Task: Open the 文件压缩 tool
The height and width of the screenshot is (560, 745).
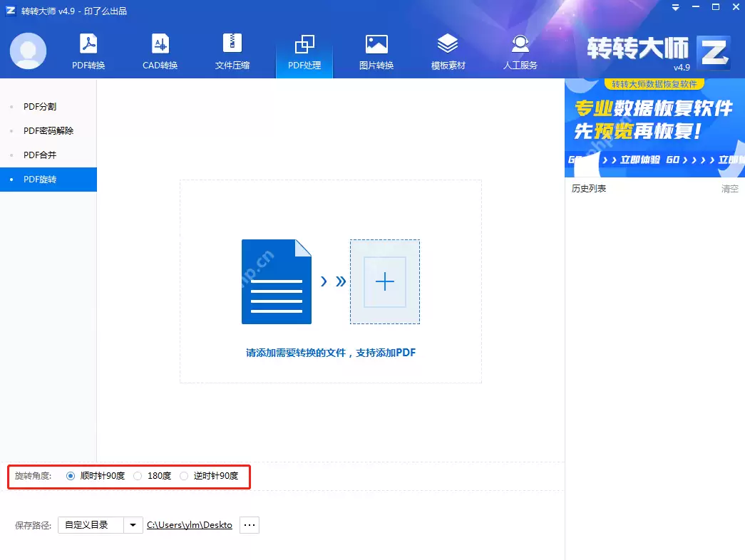Action: tap(232, 50)
